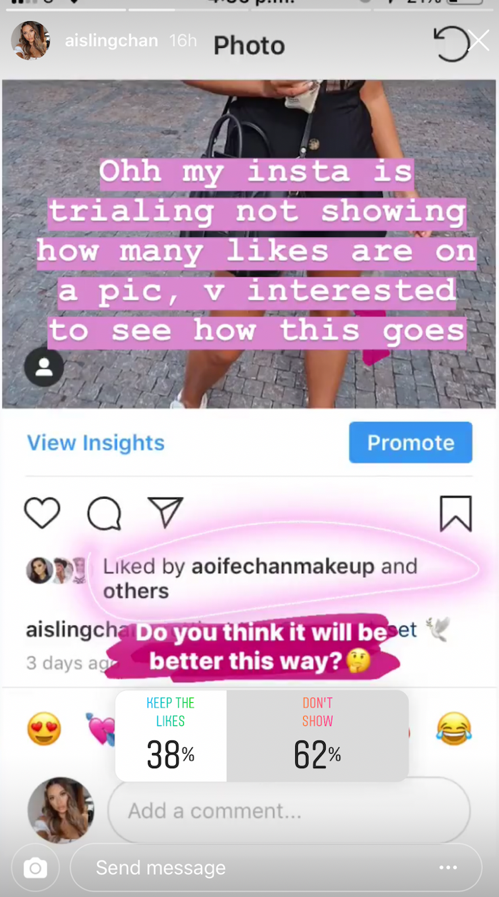The width and height of the screenshot is (499, 897).
Task: Click the Promote button
Action: [x=411, y=442]
